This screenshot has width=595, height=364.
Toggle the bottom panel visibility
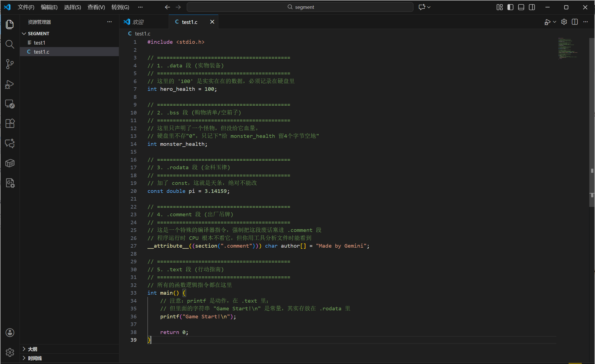point(521,7)
